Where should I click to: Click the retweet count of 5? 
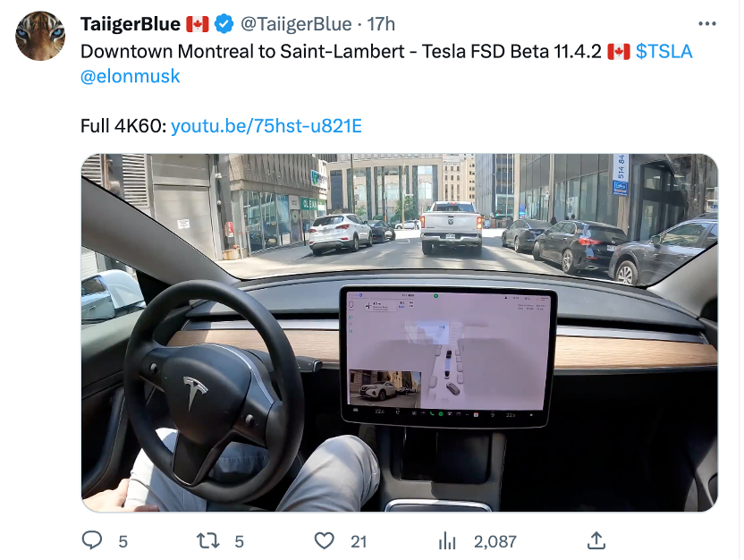click(239, 541)
